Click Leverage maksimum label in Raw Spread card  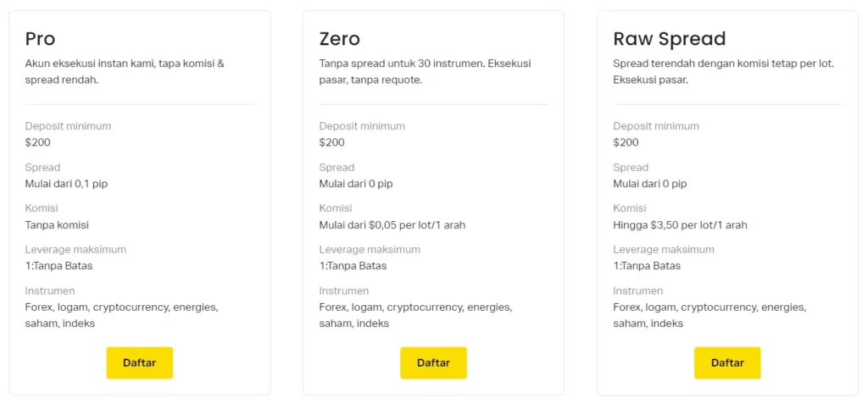[664, 250]
